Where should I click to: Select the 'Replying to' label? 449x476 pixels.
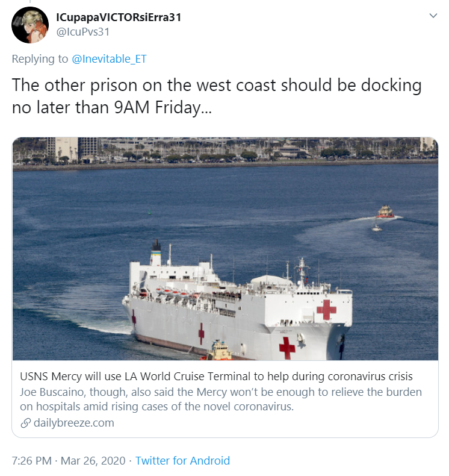pyautogui.click(x=40, y=59)
